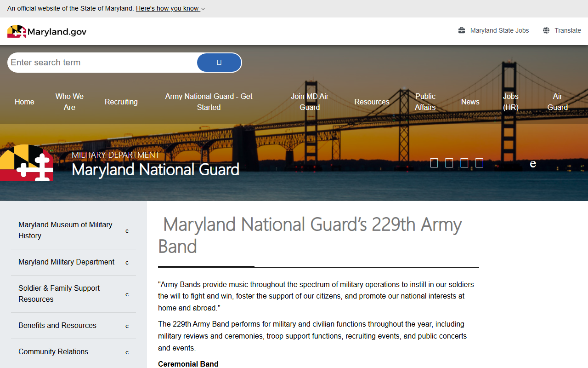Open the Who We Are menu
This screenshot has height=368, width=588.
click(69, 102)
